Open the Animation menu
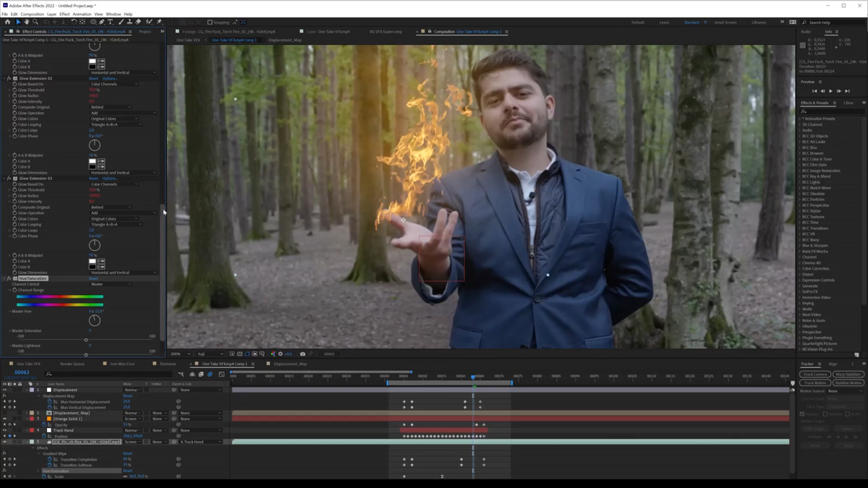Screen dimensions: 868x488 point(82,14)
